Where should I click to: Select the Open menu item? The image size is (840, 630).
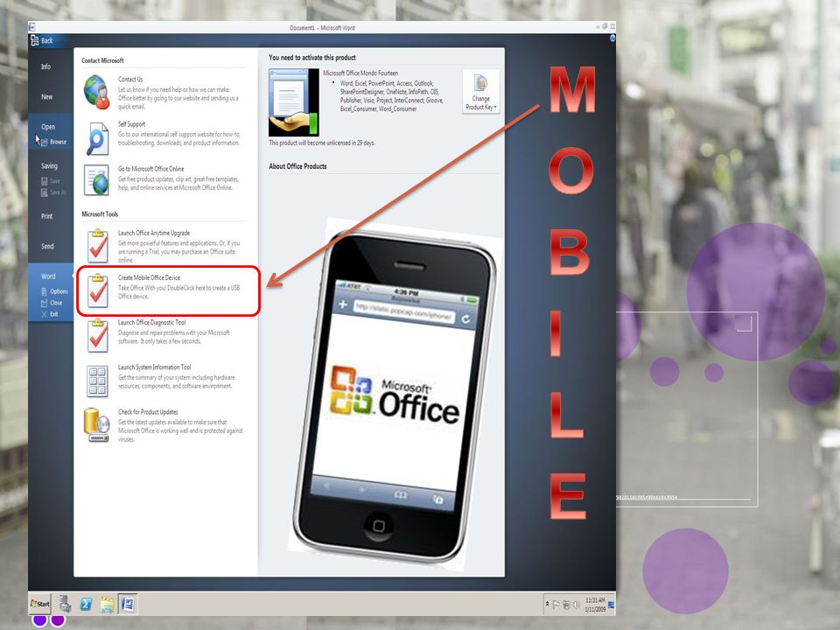coord(48,127)
